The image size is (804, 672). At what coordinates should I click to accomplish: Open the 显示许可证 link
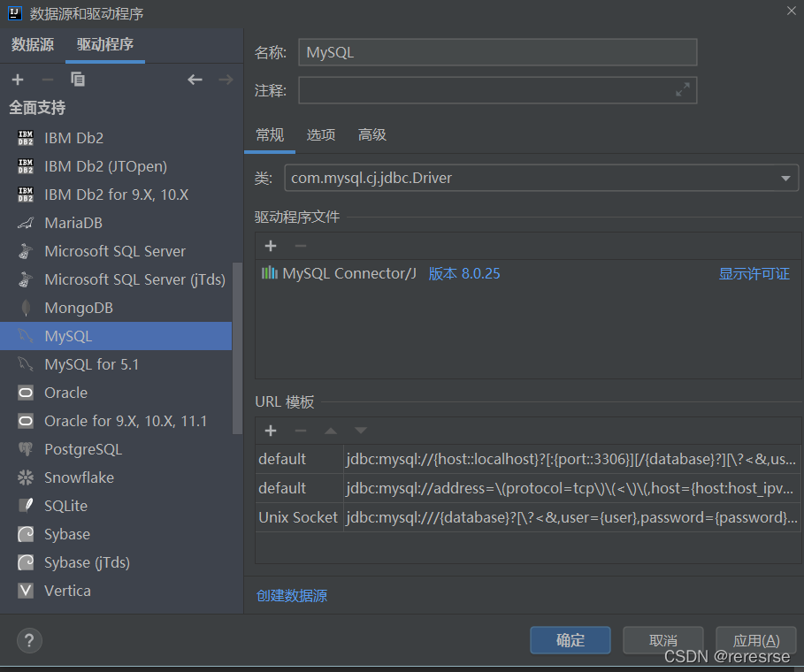pos(754,274)
